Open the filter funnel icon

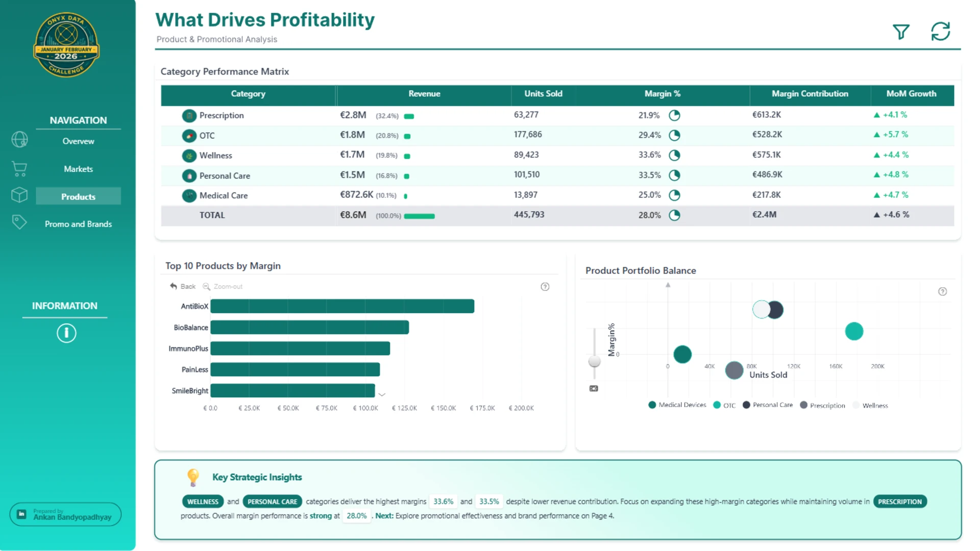901,32
